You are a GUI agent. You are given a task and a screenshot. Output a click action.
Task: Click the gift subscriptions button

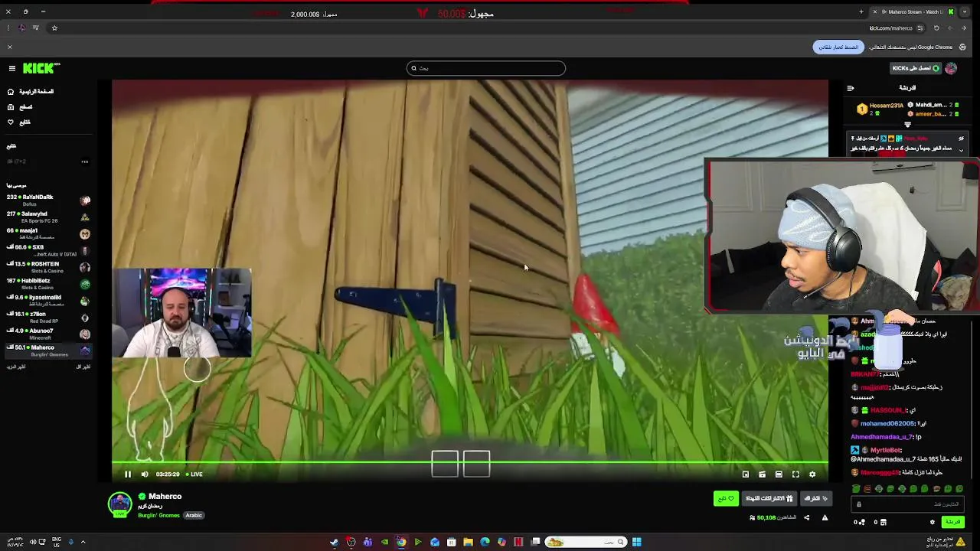tap(769, 499)
